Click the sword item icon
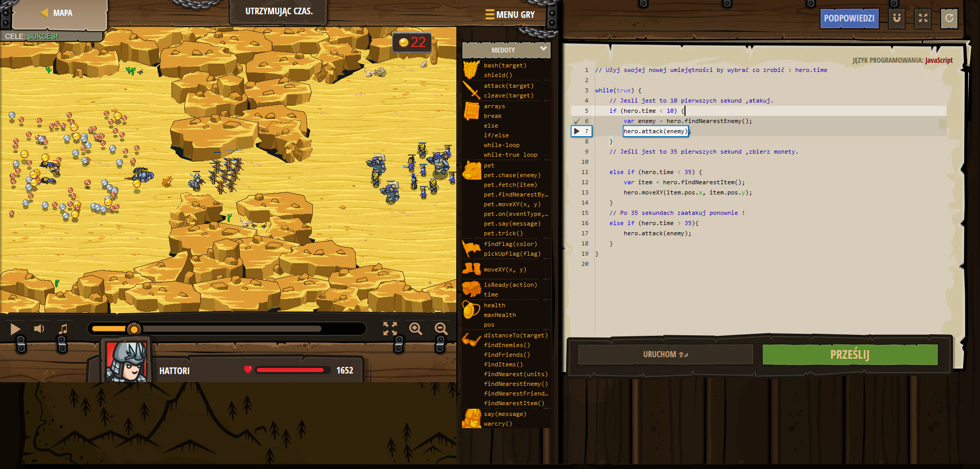Image resolution: width=980 pixels, height=469 pixels. (471, 90)
